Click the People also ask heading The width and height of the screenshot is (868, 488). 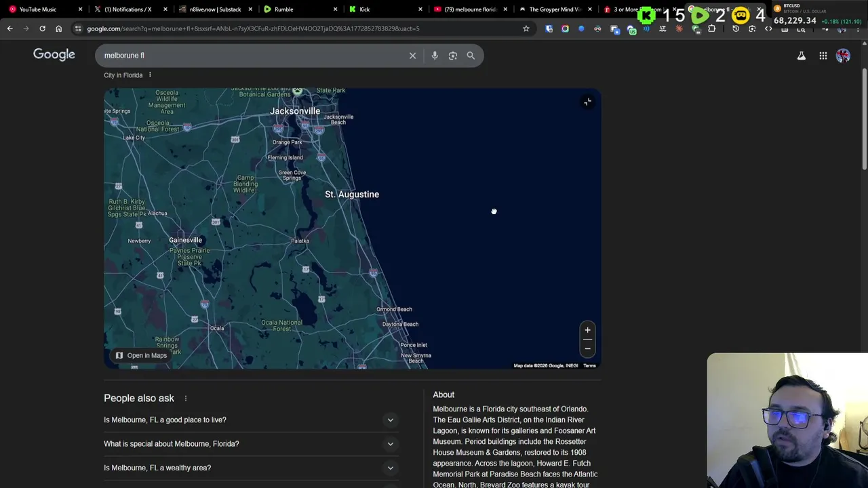tap(139, 399)
